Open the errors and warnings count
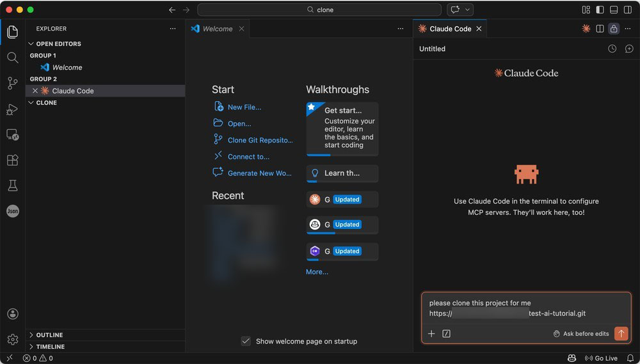 (x=38, y=358)
